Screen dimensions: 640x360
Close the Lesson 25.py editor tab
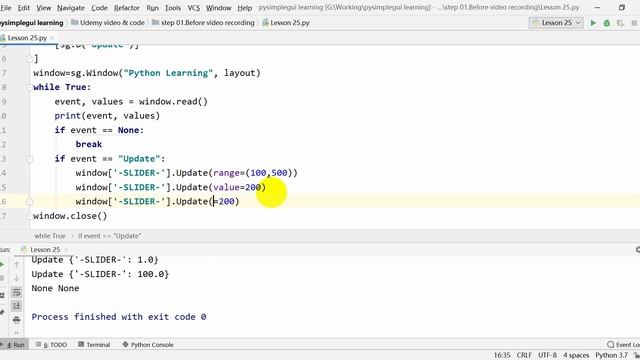[52, 38]
